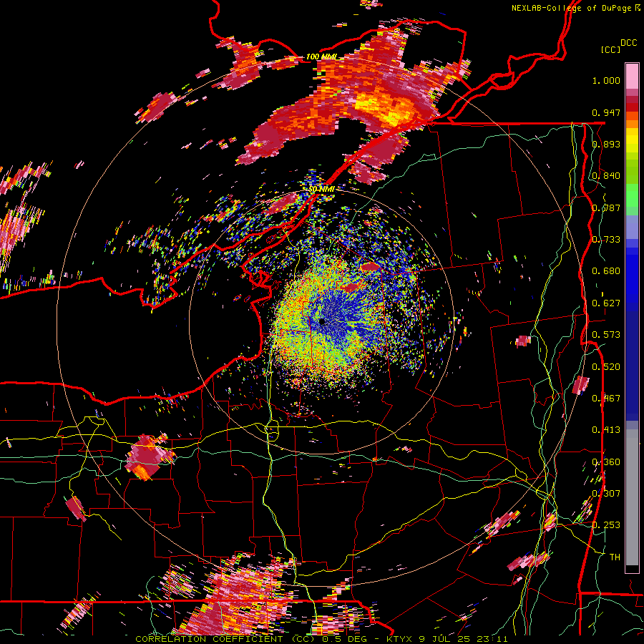Click the 0.520 color scale value
The width and height of the screenshot is (644, 644).
point(606,367)
